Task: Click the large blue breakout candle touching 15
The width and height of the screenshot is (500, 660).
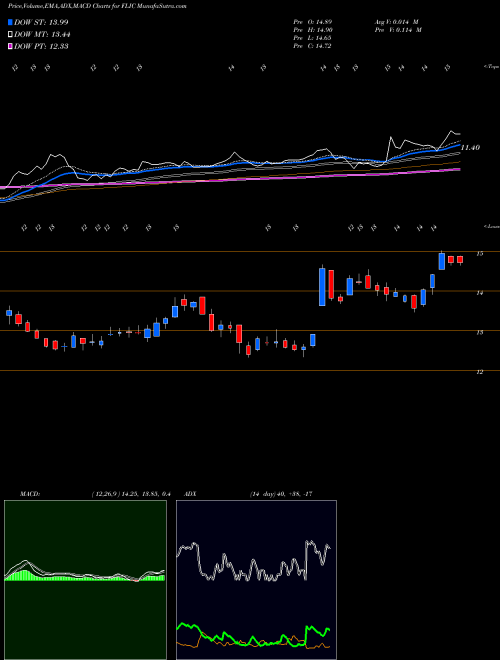Action: point(441,261)
